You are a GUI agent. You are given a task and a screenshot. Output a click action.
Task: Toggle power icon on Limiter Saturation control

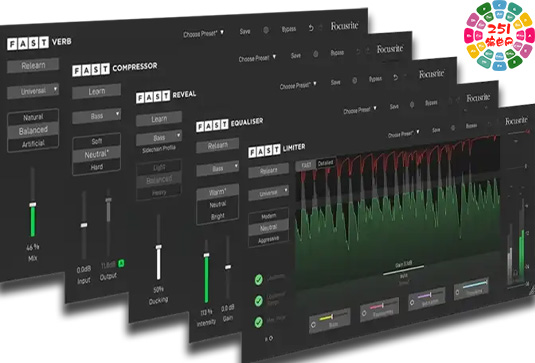pos(412,303)
